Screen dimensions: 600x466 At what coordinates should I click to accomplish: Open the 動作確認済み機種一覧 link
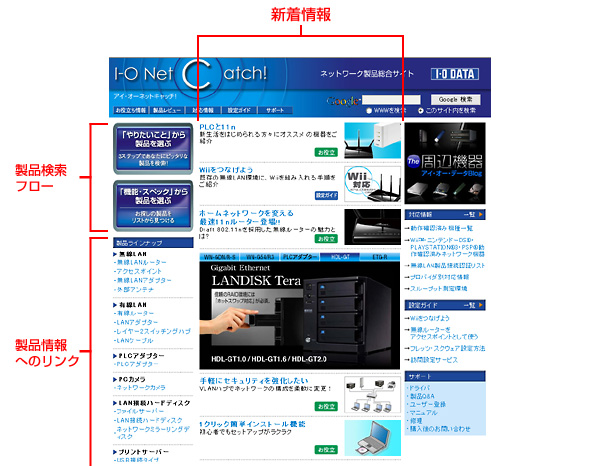pyautogui.click(x=442, y=228)
